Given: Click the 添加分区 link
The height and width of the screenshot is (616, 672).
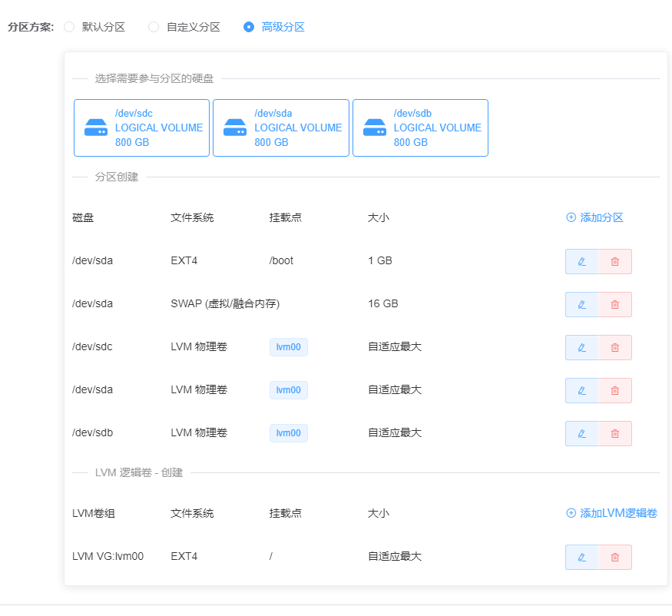Looking at the screenshot, I should [594, 217].
